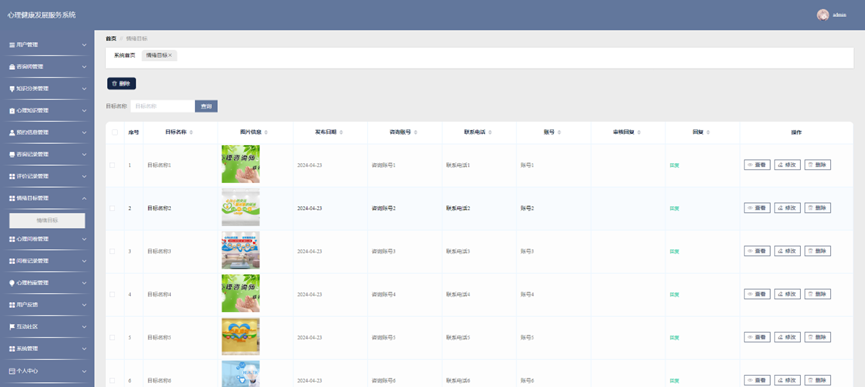This screenshot has height=387, width=865.
Task: Click the 心理知识管理 sidebar icon
Action: pyautogui.click(x=12, y=111)
